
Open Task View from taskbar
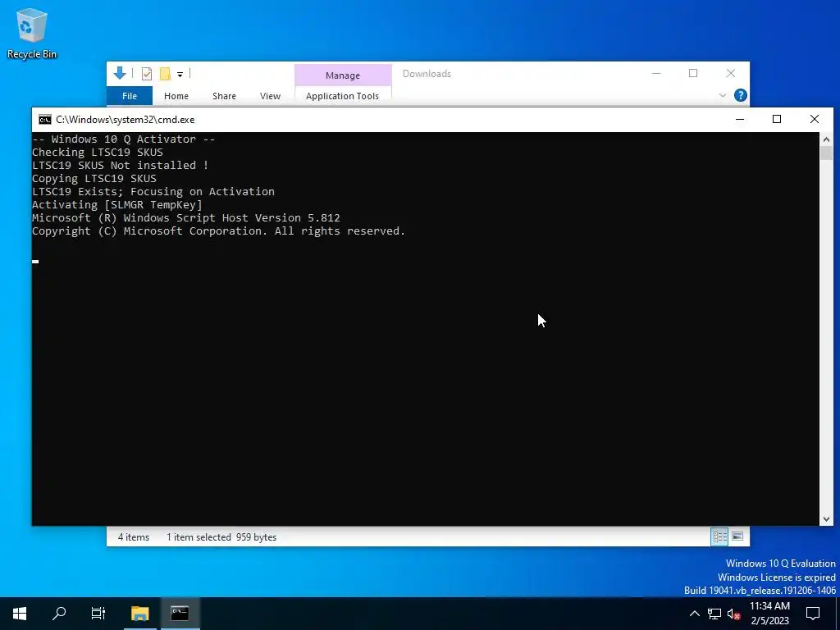point(98,614)
